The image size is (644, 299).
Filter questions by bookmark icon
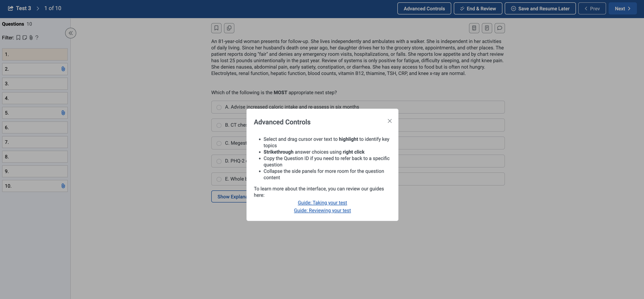pyautogui.click(x=18, y=38)
